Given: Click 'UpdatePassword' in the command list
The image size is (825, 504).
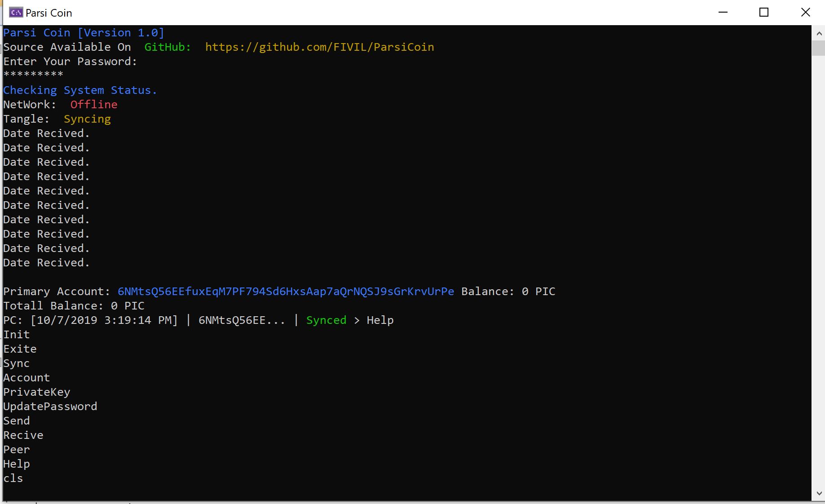Looking at the screenshot, I should 50,407.
